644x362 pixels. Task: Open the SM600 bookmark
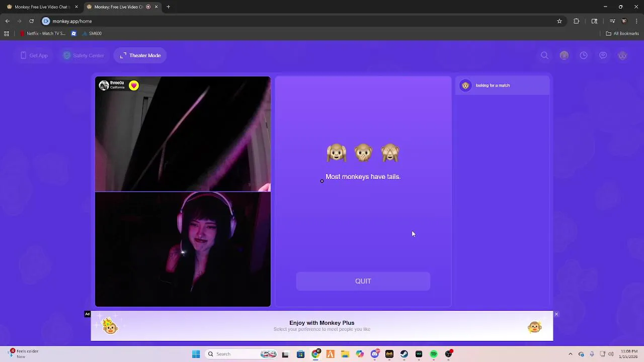coord(92,34)
